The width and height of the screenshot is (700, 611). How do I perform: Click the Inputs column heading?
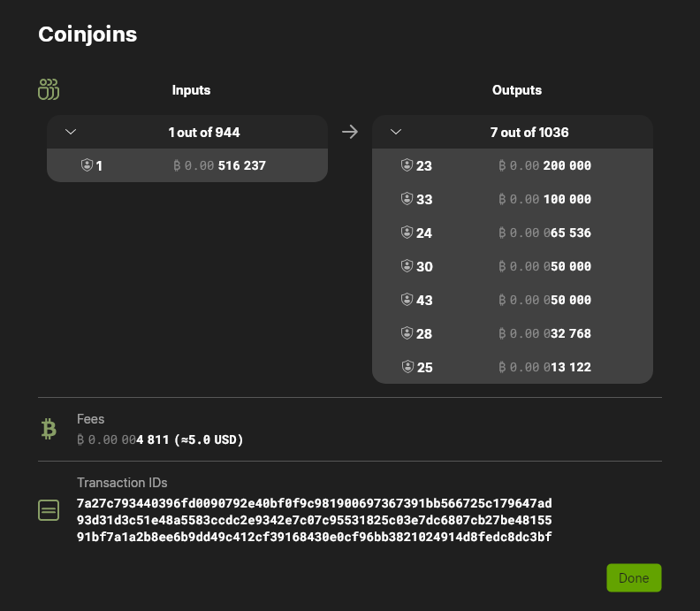pos(191,90)
